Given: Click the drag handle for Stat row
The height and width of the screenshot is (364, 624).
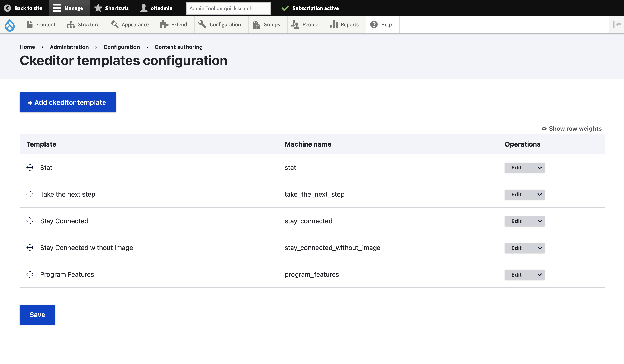Looking at the screenshot, I should pyautogui.click(x=30, y=168).
